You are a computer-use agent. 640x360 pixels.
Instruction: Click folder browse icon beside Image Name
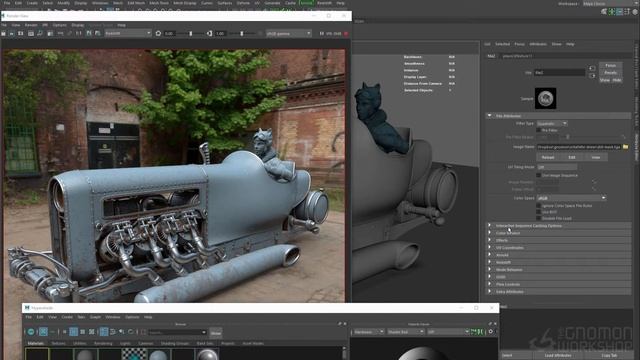pyautogui.click(x=625, y=147)
